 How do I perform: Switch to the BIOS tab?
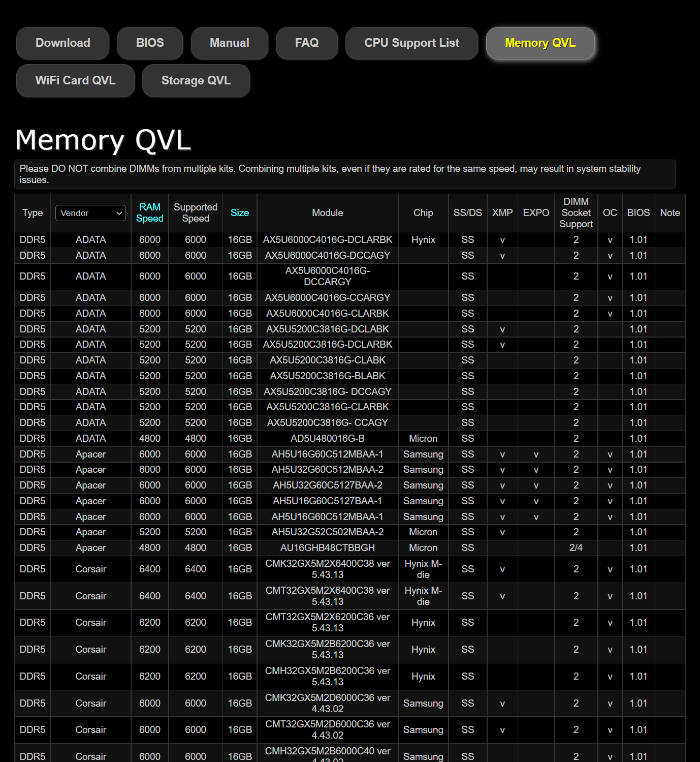(x=150, y=43)
